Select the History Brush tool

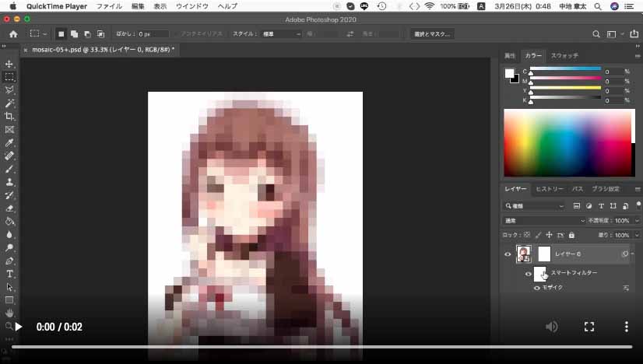pos(9,195)
